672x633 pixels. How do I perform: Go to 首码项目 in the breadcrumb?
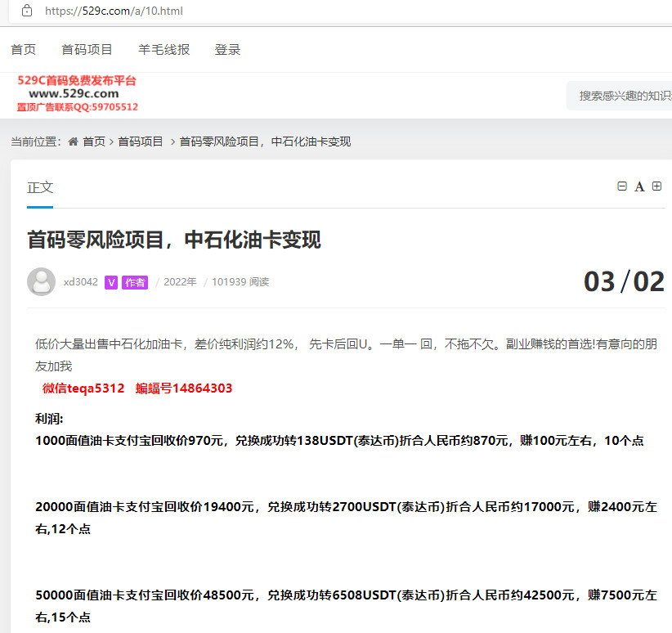pos(141,141)
